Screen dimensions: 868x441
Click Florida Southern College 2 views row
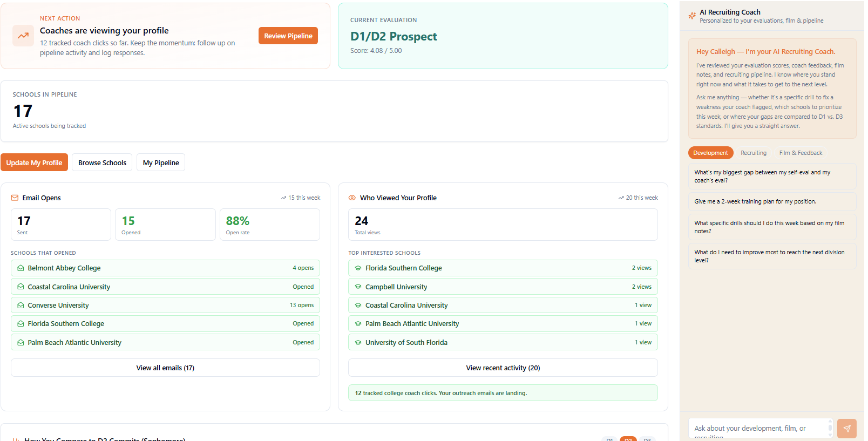(503, 268)
